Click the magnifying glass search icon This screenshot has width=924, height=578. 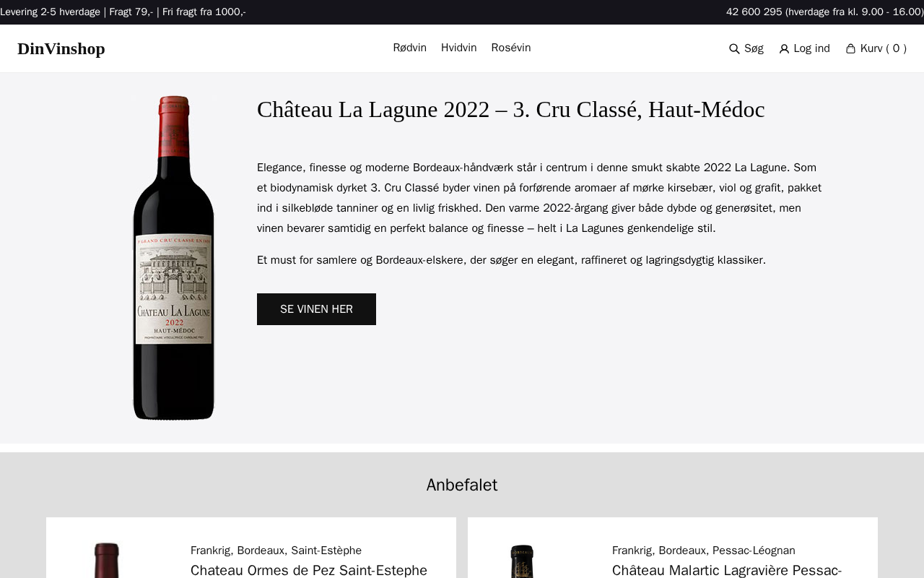pos(734,48)
